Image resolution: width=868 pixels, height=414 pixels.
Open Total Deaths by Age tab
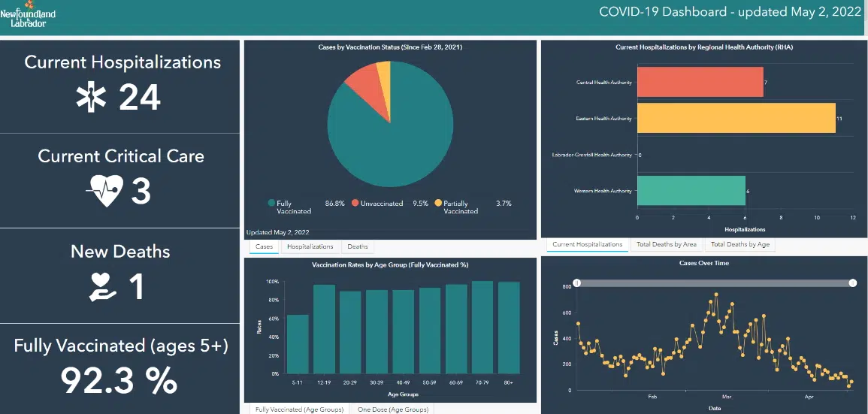click(739, 244)
